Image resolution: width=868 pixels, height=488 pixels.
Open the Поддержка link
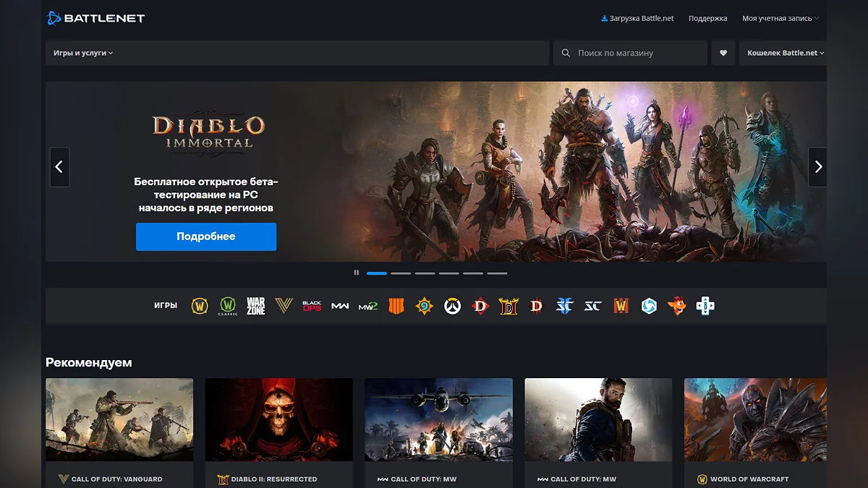pyautogui.click(x=707, y=18)
